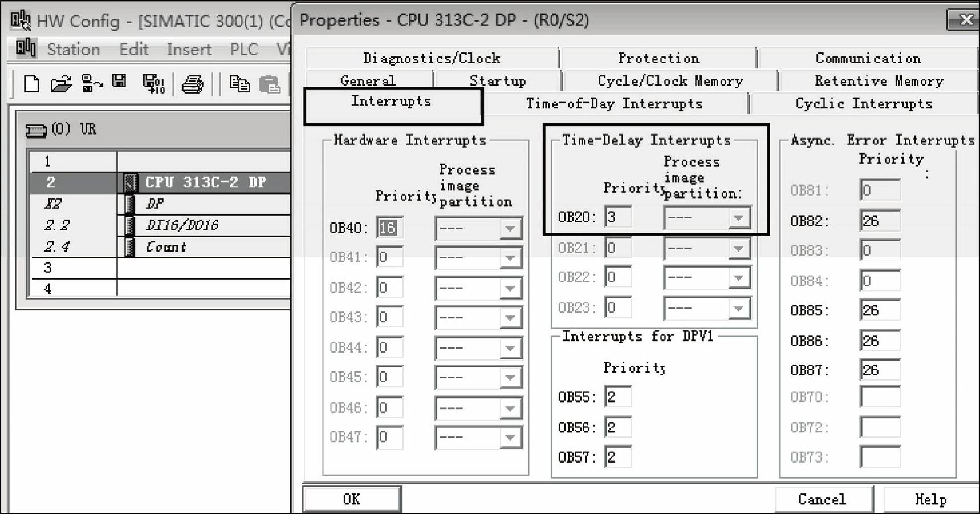Click the rack icon beside (0) UR
The width and height of the screenshot is (980, 514).
tap(36, 131)
